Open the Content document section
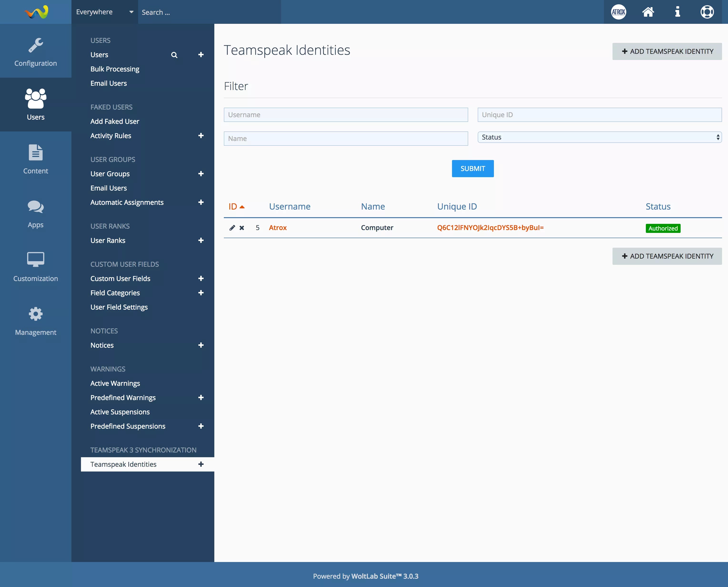The image size is (728, 587). pyautogui.click(x=35, y=159)
